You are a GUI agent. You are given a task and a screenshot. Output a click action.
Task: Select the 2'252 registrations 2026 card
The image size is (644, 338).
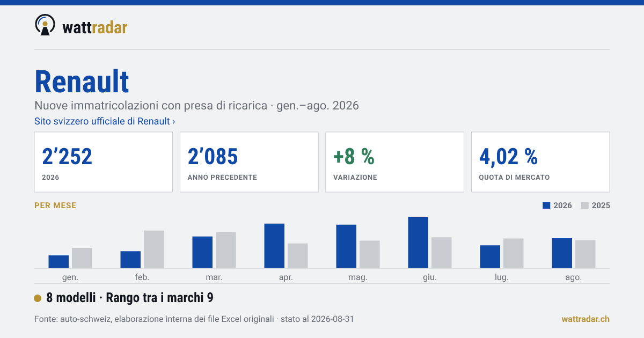(104, 162)
